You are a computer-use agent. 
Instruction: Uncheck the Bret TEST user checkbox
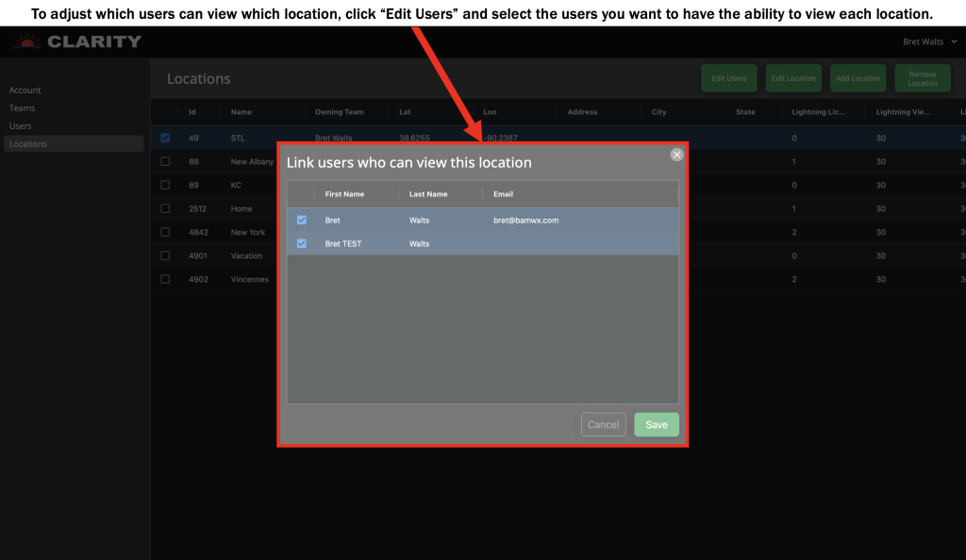point(302,243)
